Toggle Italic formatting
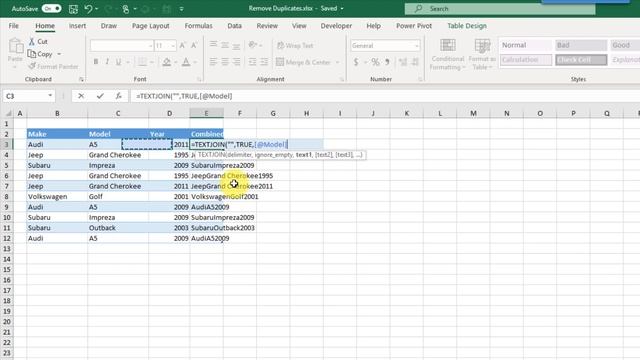The height and width of the screenshot is (360, 640). pyautogui.click(x=107, y=62)
